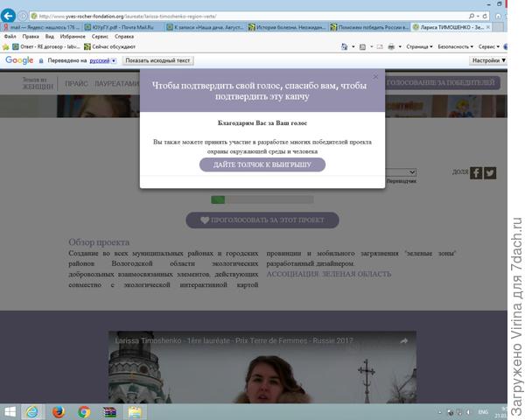The width and height of the screenshot is (525, 420).
Task: Launch Google Chrome from the taskbar
Action: point(84,412)
